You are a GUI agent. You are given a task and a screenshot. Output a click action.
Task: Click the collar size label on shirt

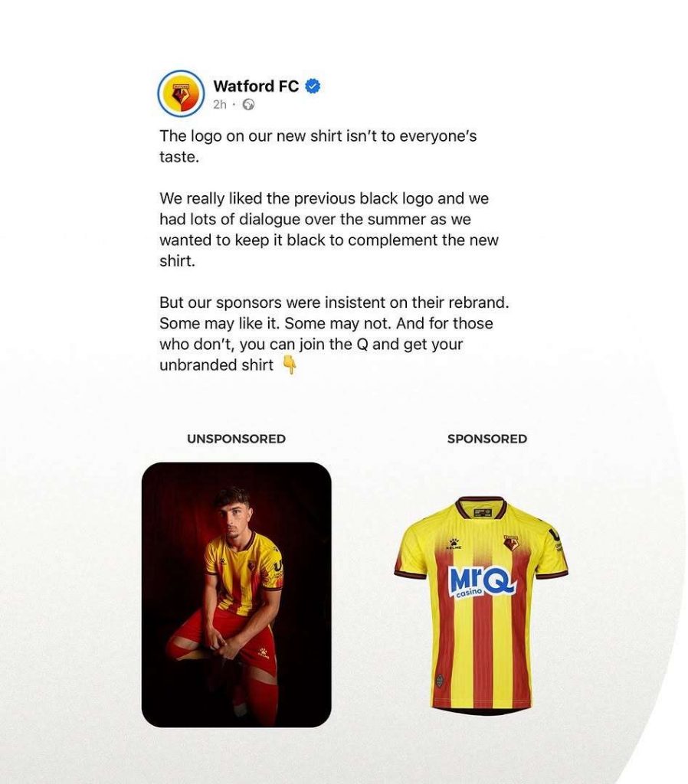pos(481,512)
